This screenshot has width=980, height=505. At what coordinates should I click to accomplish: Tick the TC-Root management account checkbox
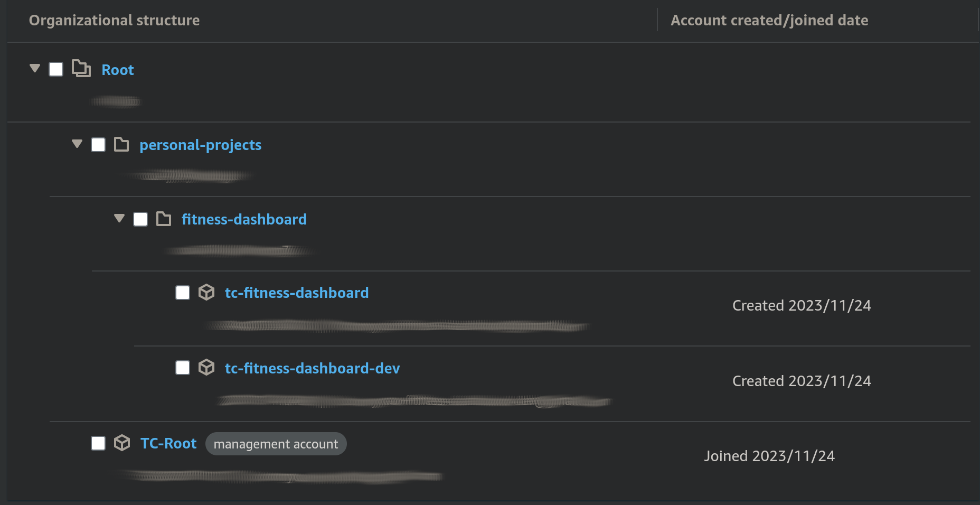tap(98, 443)
